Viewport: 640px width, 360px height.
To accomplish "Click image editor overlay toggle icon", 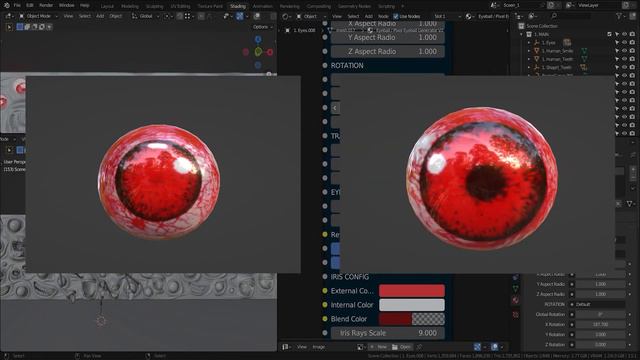I will [495, 347].
